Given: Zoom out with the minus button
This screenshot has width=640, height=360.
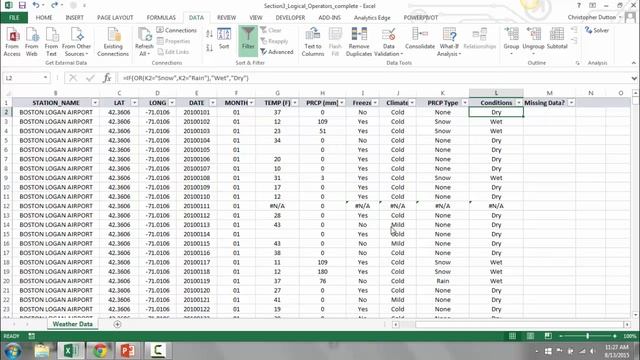Looking at the screenshot, I should tap(561, 336).
